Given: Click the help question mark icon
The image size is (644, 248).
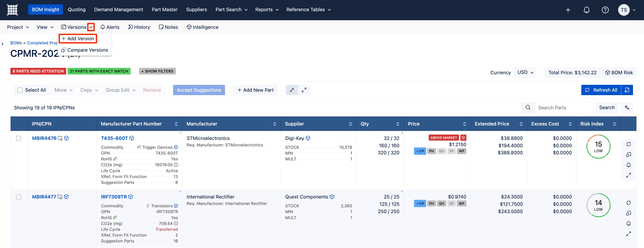Looking at the screenshot, I should 605,10.
